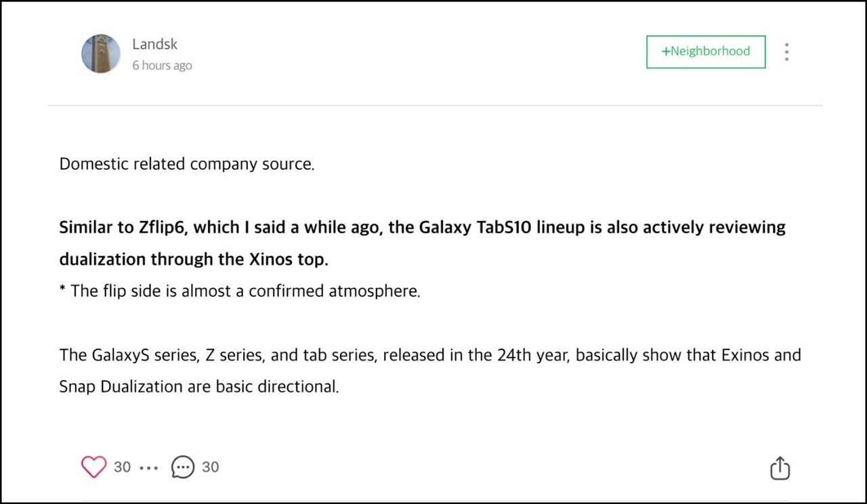Click the bolded Galaxy TabS10 leak text
The width and height of the screenshot is (867, 504).
[x=422, y=243]
